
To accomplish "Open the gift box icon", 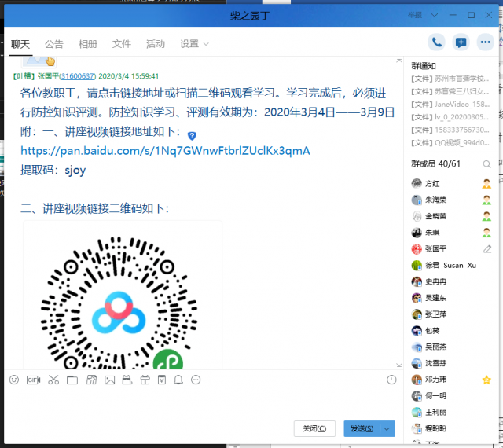I will click(x=145, y=380).
